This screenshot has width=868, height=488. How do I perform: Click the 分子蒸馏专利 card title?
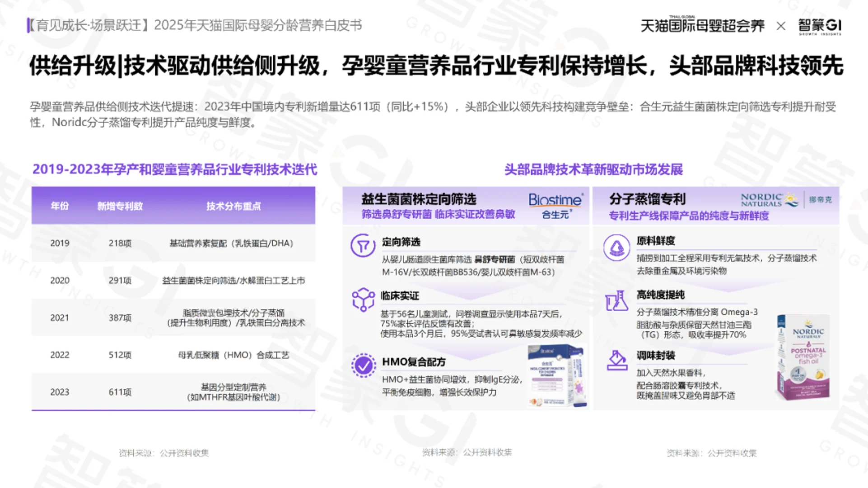[647, 199]
